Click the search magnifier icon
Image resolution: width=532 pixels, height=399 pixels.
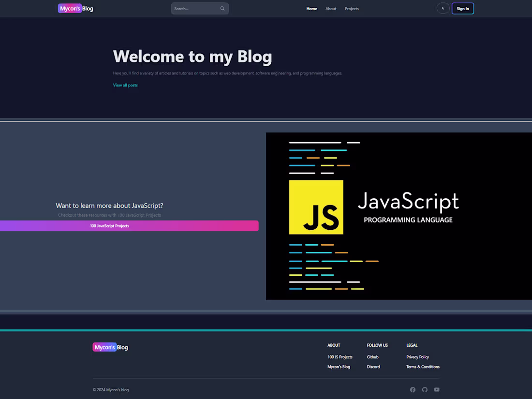[x=222, y=8]
